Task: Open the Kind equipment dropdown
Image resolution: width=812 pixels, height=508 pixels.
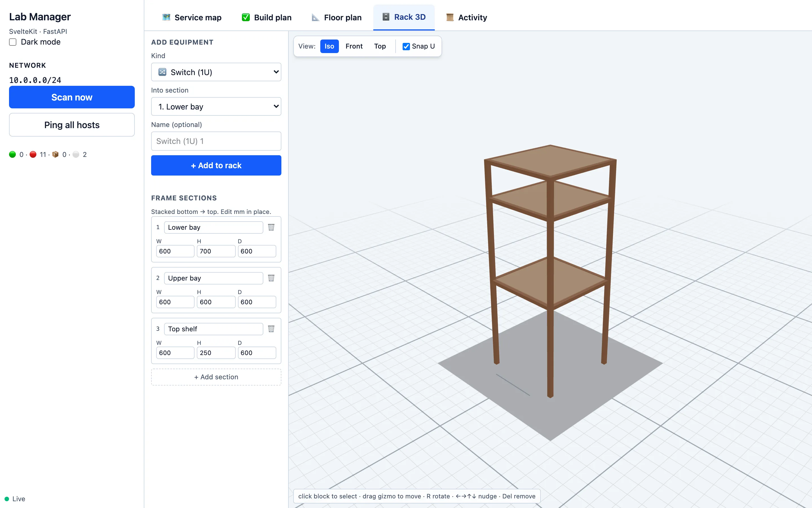Action: (x=216, y=72)
